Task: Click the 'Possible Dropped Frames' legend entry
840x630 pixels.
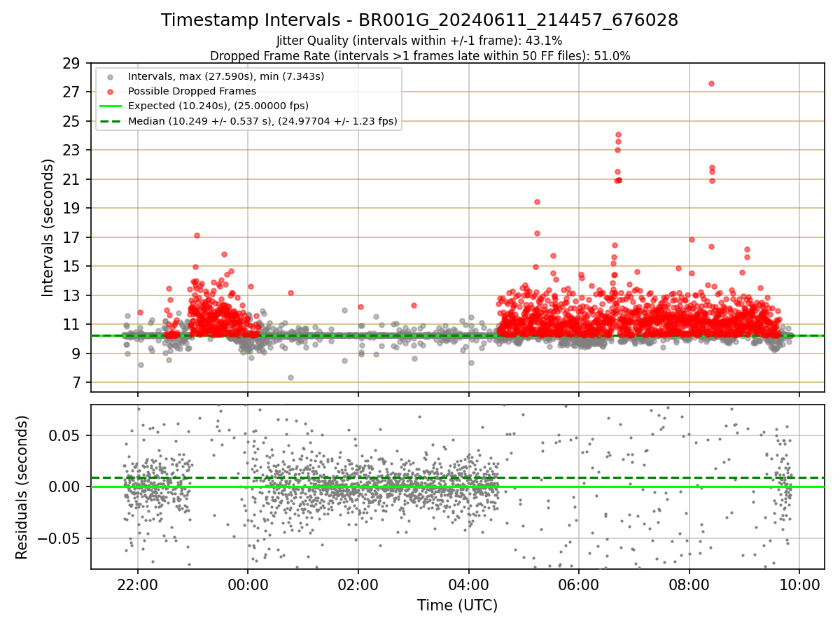Action: click(192, 91)
